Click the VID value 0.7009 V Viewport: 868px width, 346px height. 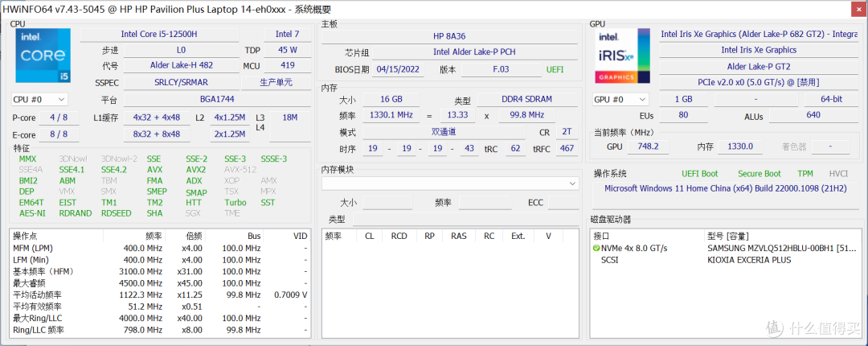coord(291,295)
